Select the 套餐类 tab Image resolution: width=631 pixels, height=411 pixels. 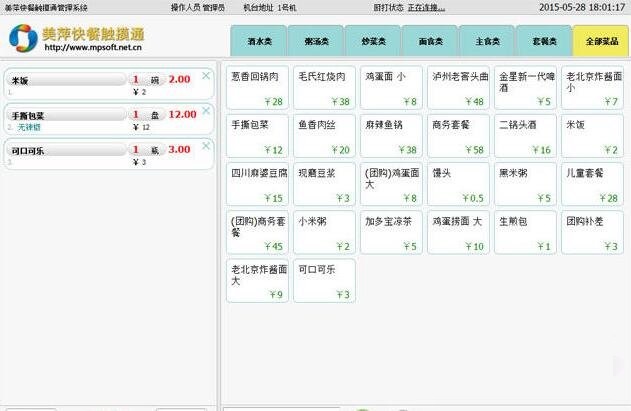point(544,41)
